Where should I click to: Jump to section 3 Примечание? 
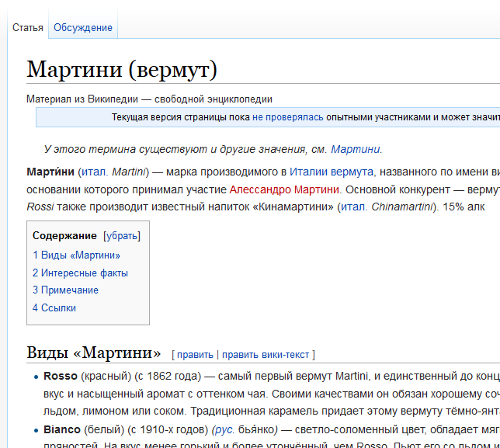coord(65,290)
